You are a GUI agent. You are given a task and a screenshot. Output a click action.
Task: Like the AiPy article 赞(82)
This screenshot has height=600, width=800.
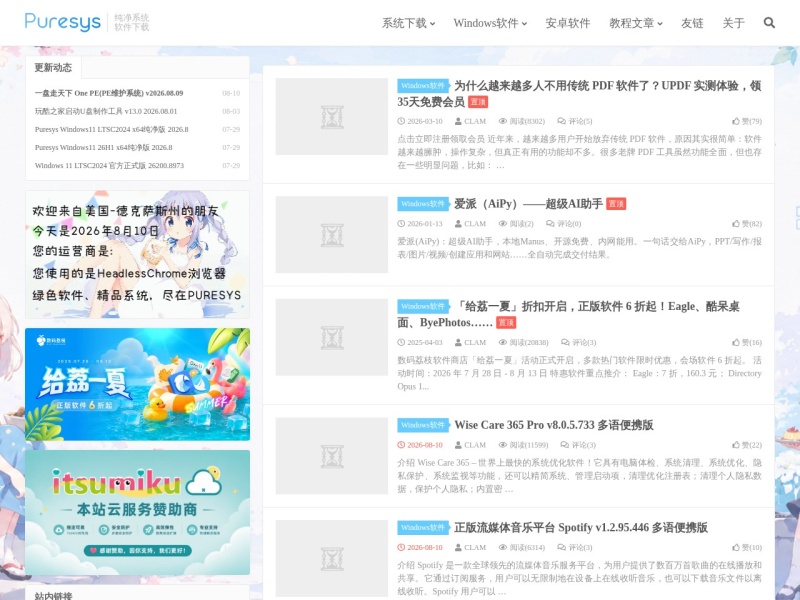coord(746,224)
